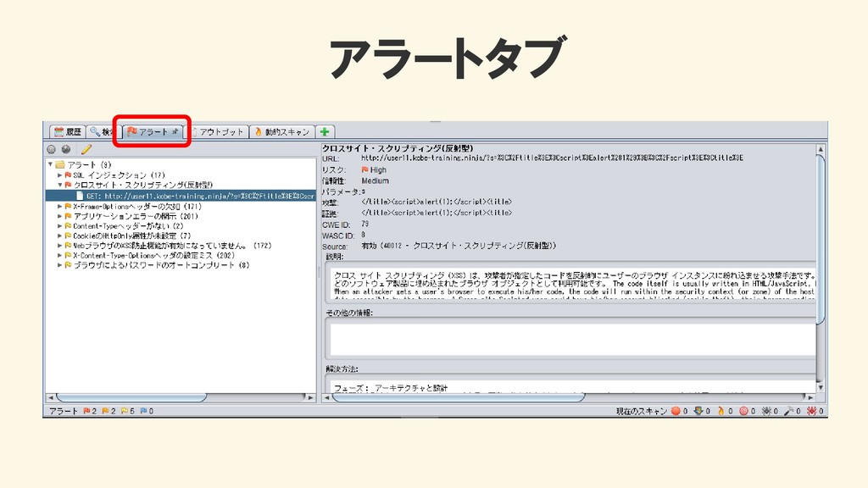The height and width of the screenshot is (488, 868).
Task: Collapse the root アラート (9) folder
Action: pos(50,164)
